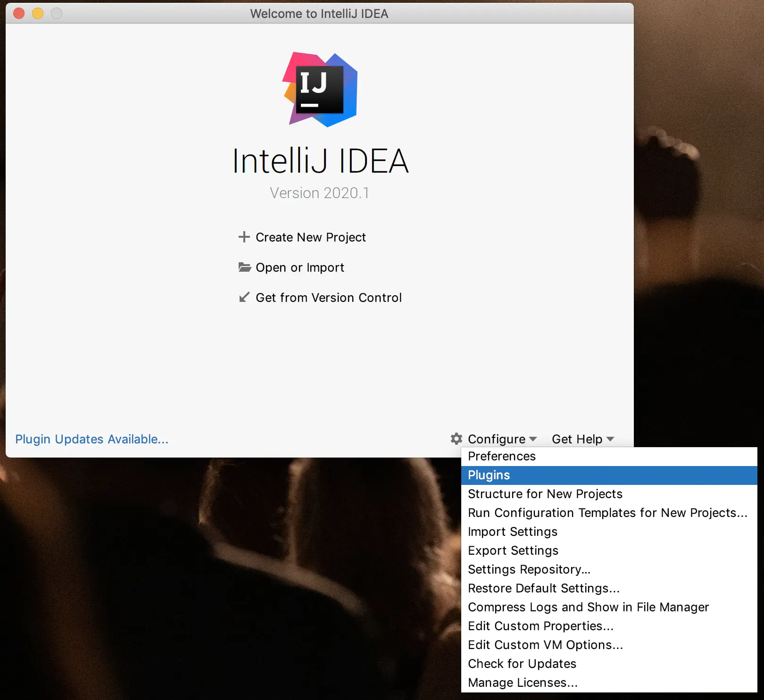Click the IntelliJ IDEA product name heading
This screenshot has height=700, width=764.
tap(320, 161)
